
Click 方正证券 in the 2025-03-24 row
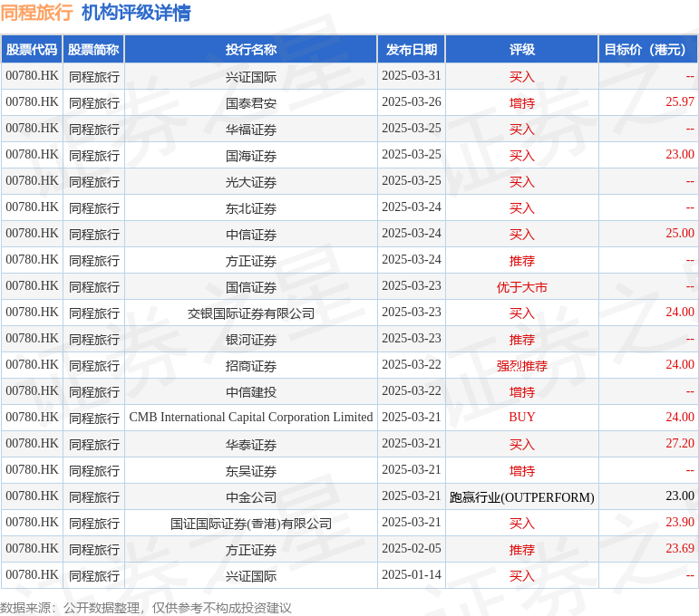point(251,261)
